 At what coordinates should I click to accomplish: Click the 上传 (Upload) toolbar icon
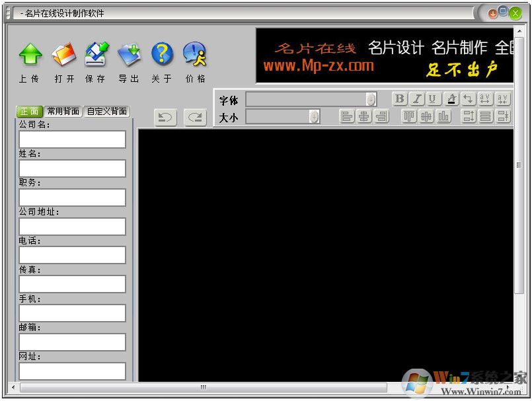pyautogui.click(x=30, y=54)
